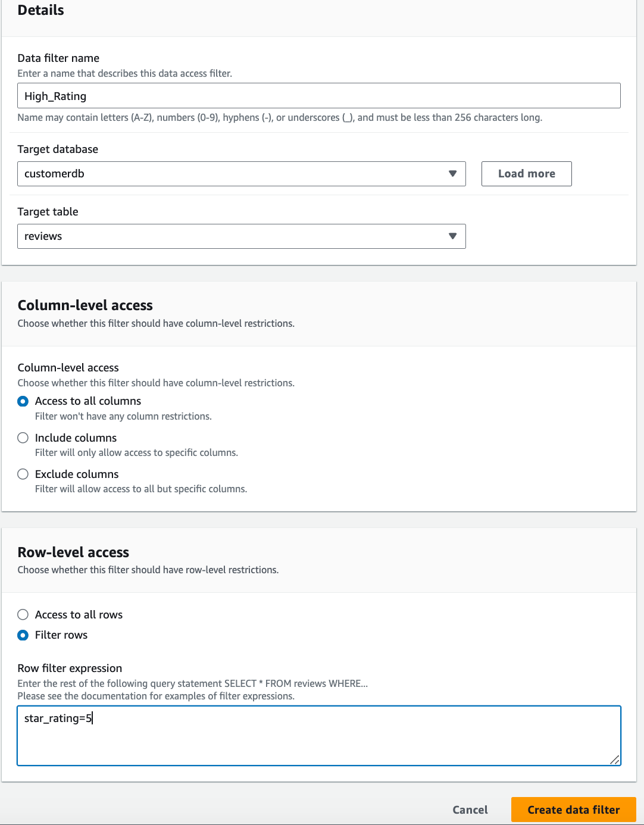Click the Load more button

526,174
